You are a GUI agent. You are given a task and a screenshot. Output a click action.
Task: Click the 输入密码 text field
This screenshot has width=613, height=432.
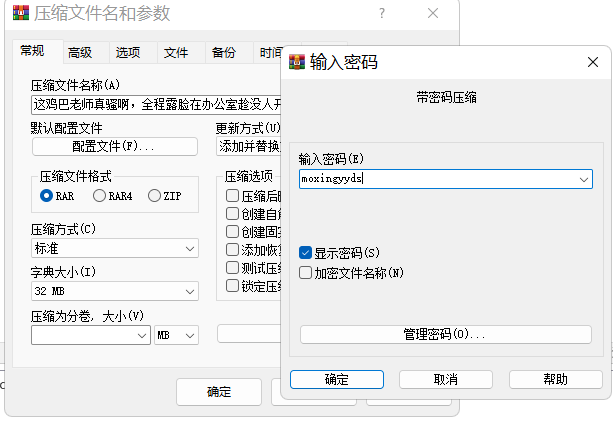435,179
